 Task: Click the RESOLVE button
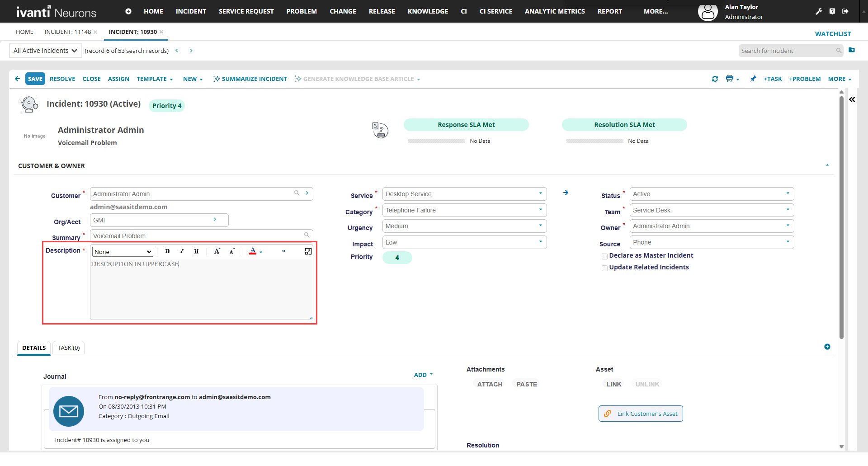[x=62, y=79]
